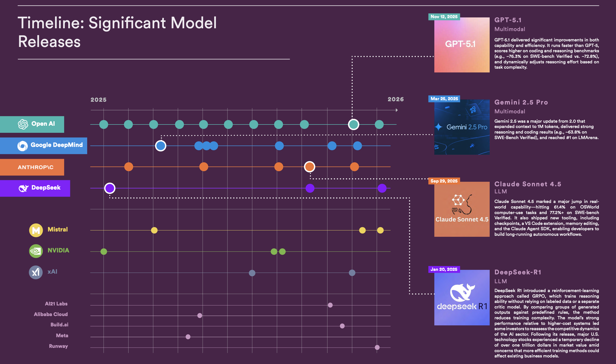Click the Nov 12, 2025 date tag
The height and width of the screenshot is (364, 616).
(x=444, y=17)
